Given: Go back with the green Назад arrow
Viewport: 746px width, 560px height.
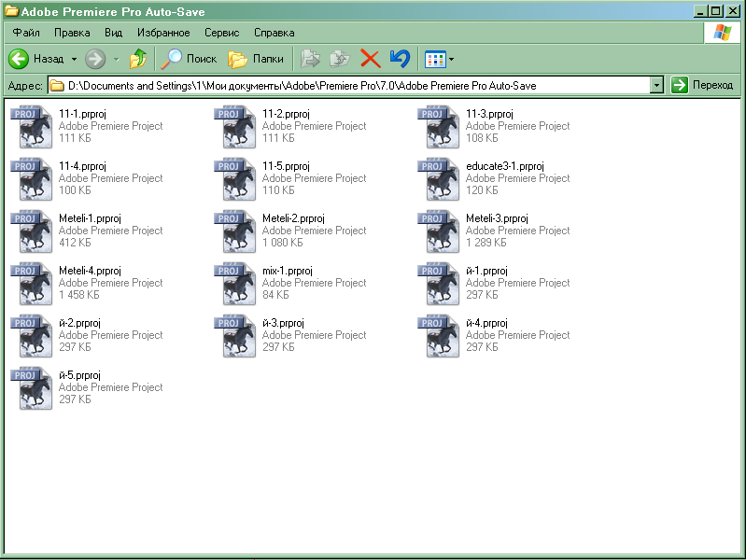Looking at the screenshot, I should [19, 59].
